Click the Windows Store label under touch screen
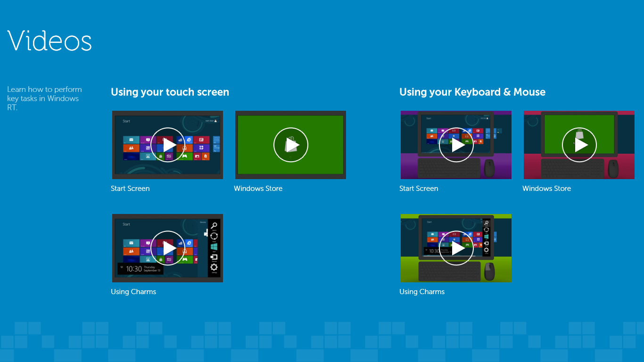The image size is (644, 362). click(x=258, y=189)
